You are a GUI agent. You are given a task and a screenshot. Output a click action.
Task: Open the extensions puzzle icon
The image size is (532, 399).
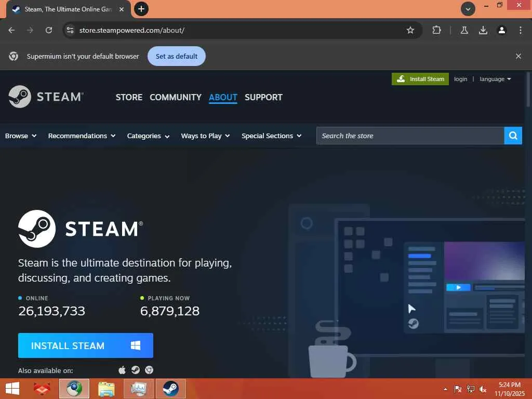click(436, 30)
